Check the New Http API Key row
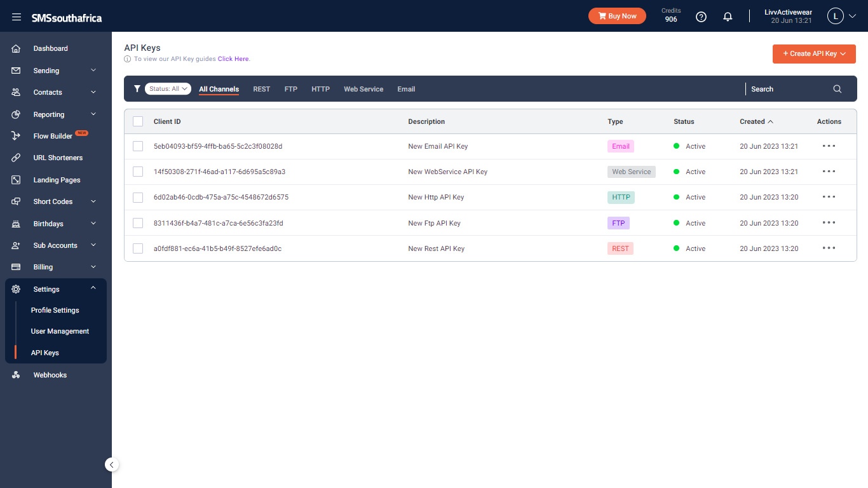The image size is (868, 488). pyautogui.click(x=138, y=198)
